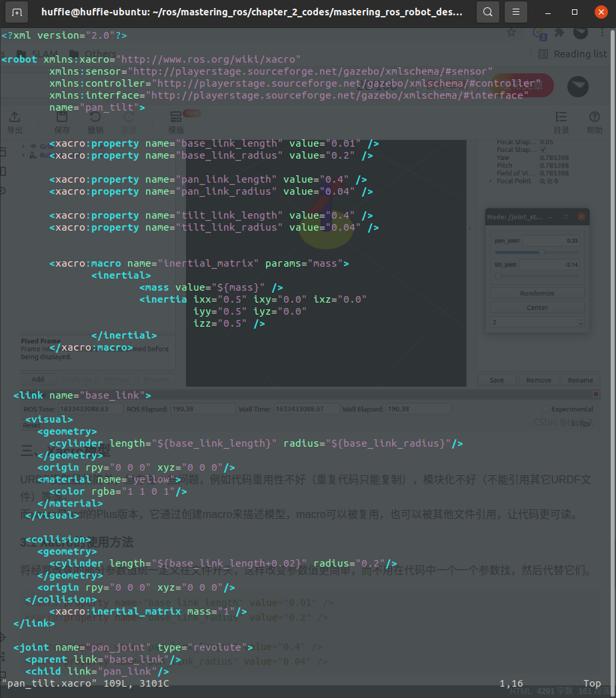This screenshot has width=616, height=698.
Task: Select the 模板 (Template) icon with NEW badge
Action: tap(177, 117)
